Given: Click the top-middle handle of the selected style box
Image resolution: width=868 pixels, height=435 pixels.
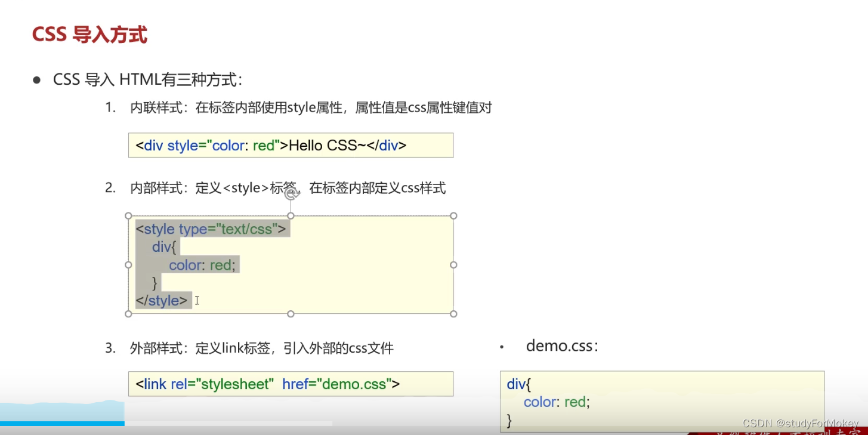Looking at the screenshot, I should tap(291, 215).
